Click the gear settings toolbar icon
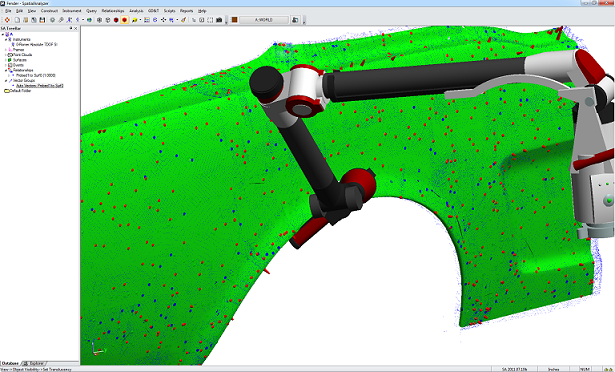The width and height of the screenshot is (615, 372). click(x=52, y=20)
